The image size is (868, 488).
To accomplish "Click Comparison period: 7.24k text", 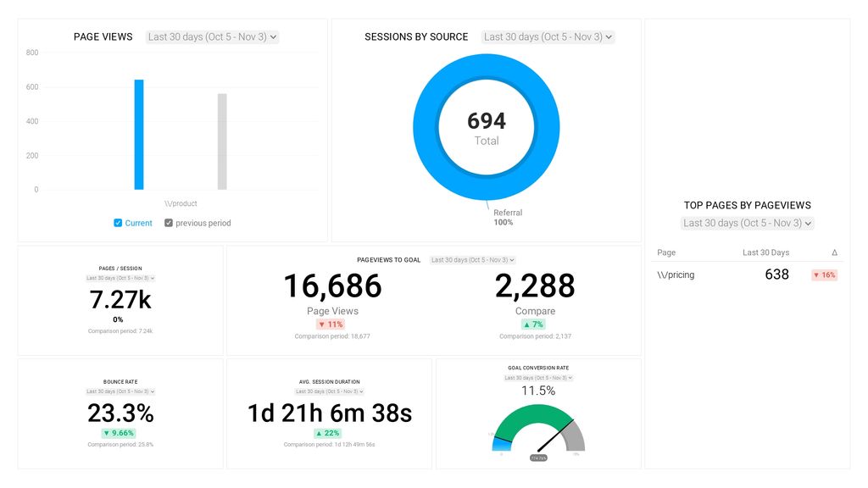I will click(x=120, y=331).
